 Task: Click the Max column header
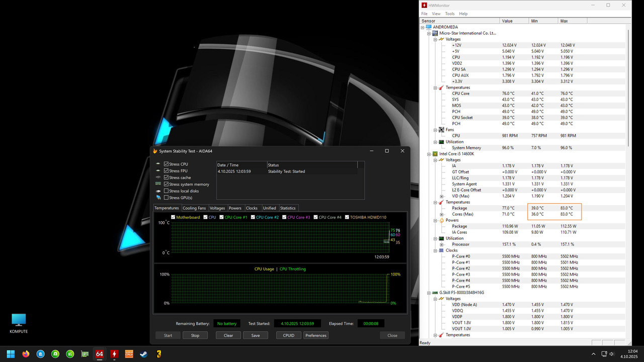point(574,21)
